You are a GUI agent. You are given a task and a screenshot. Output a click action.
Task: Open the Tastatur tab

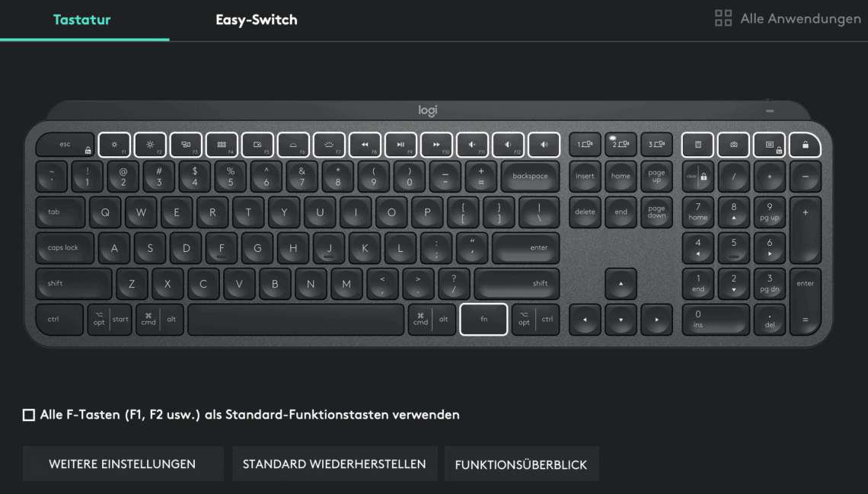pyautogui.click(x=83, y=20)
